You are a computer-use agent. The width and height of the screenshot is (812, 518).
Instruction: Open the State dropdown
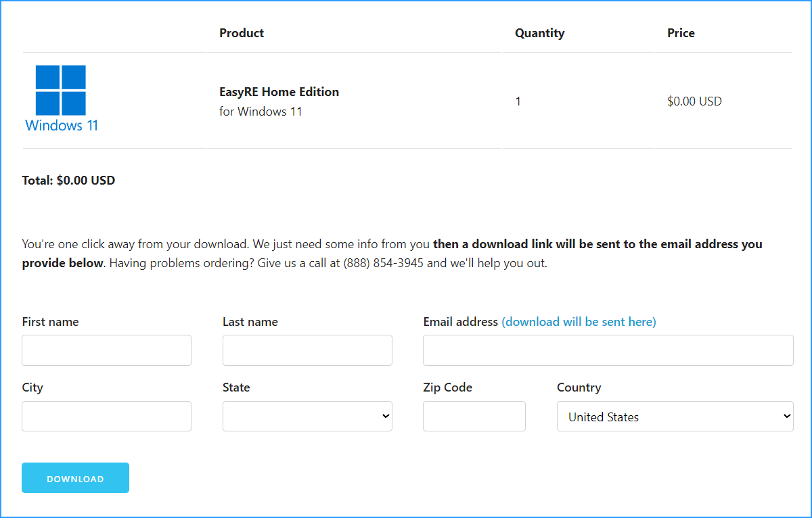pos(307,416)
